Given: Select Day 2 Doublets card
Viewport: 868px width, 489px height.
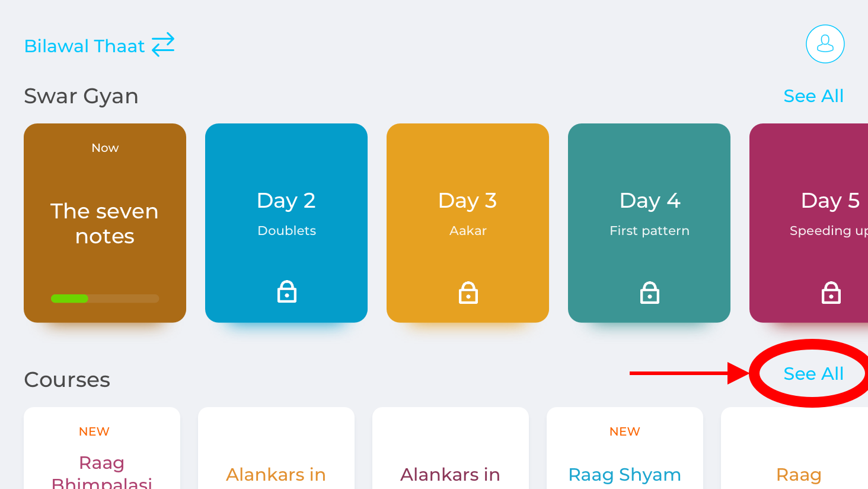Looking at the screenshot, I should click(x=286, y=223).
